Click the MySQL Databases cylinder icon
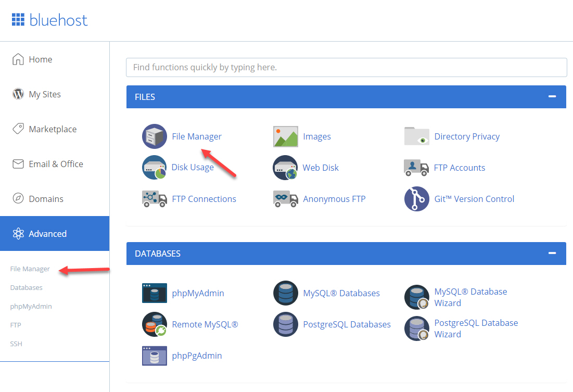Image resolution: width=573 pixels, height=392 pixels. [286, 293]
